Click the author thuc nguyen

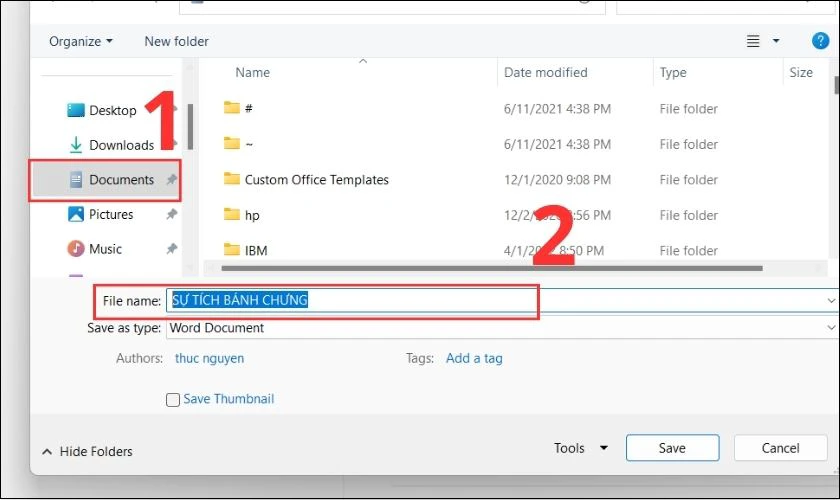[x=209, y=358]
